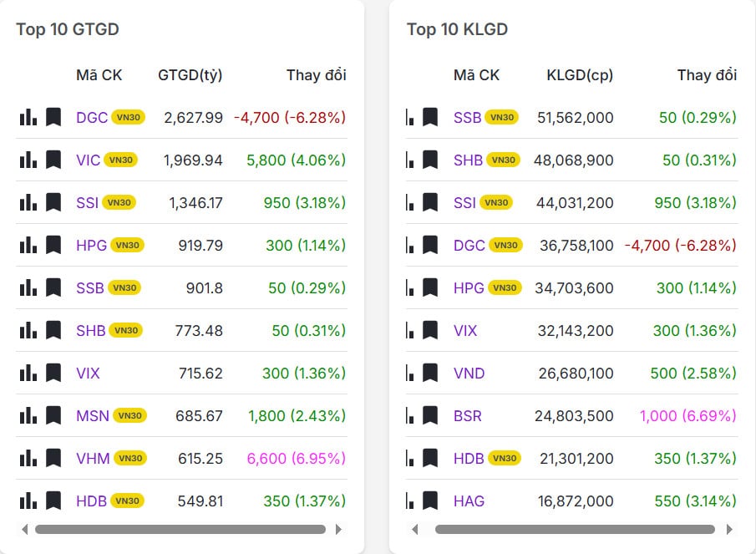Open the VIX ticker in the GTGD list
This screenshot has height=554, width=756.
point(89,373)
